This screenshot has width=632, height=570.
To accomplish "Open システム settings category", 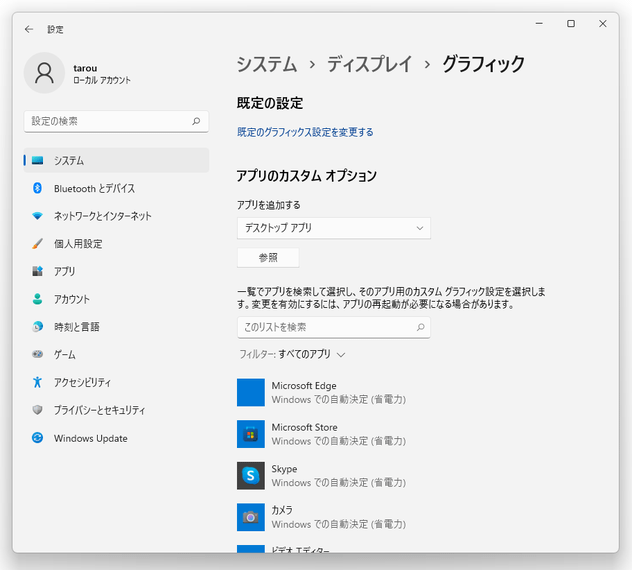I will pos(116,160).
